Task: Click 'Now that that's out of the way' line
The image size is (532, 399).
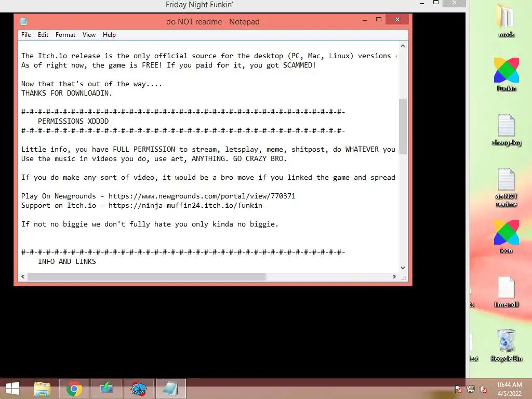Action: [91, 84]
